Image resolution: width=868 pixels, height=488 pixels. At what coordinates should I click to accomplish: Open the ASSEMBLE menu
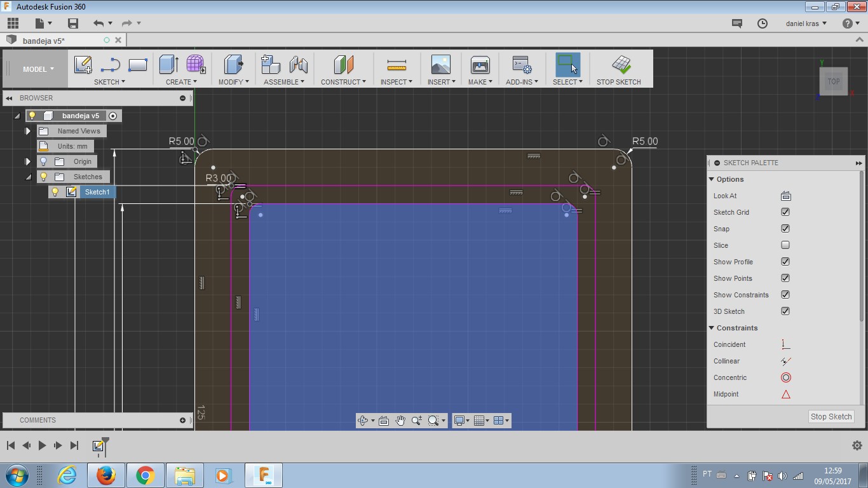284,82
